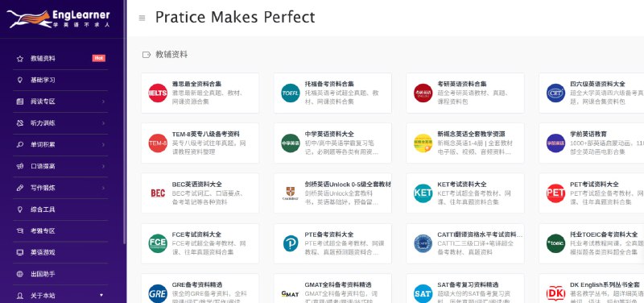The image size is (644, 303).
Task: Click the blue SAT logo icon
Action: point(423,293)
